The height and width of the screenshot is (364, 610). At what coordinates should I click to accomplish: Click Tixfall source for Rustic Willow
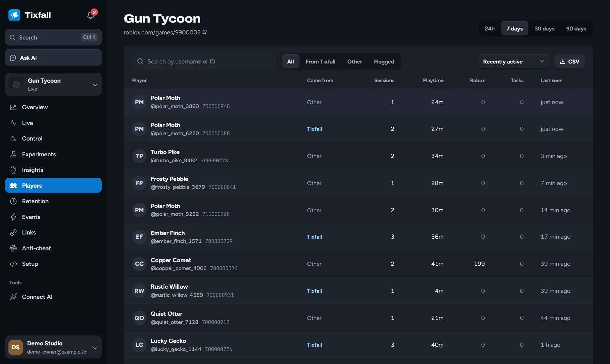click(x=314, y=291)
